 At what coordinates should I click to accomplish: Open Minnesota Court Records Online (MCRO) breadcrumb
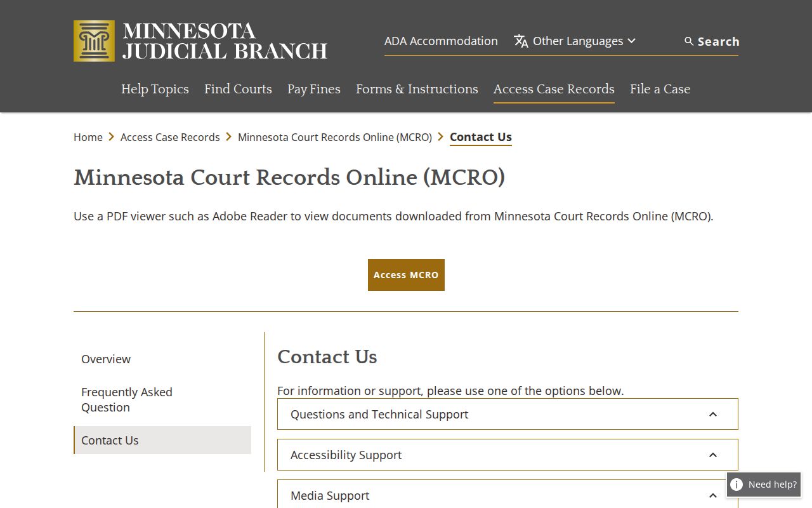335,137
